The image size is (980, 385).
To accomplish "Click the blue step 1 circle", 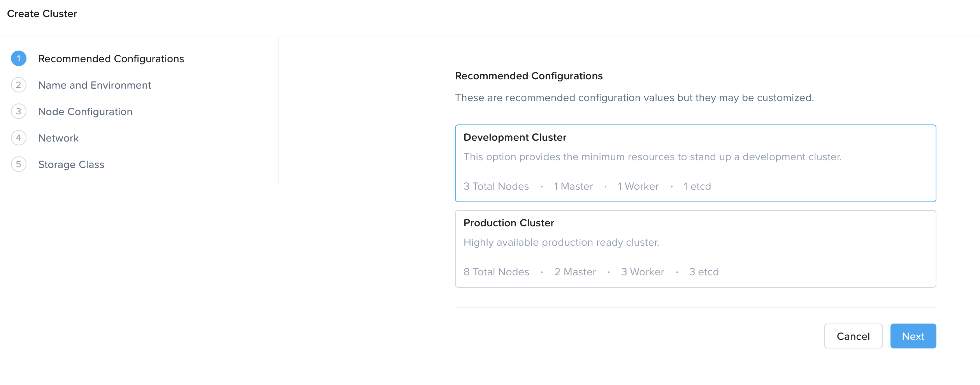I will (x=19, y=59).
